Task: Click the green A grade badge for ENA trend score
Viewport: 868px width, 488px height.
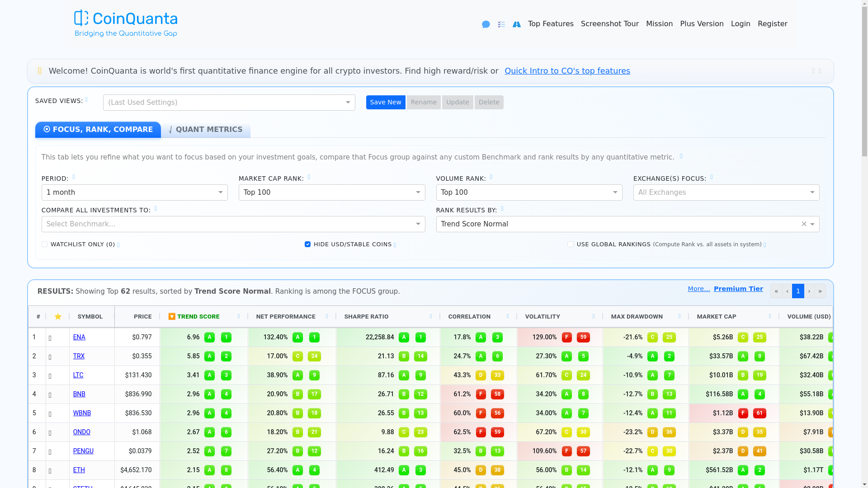Action: (x=209, y=338)
